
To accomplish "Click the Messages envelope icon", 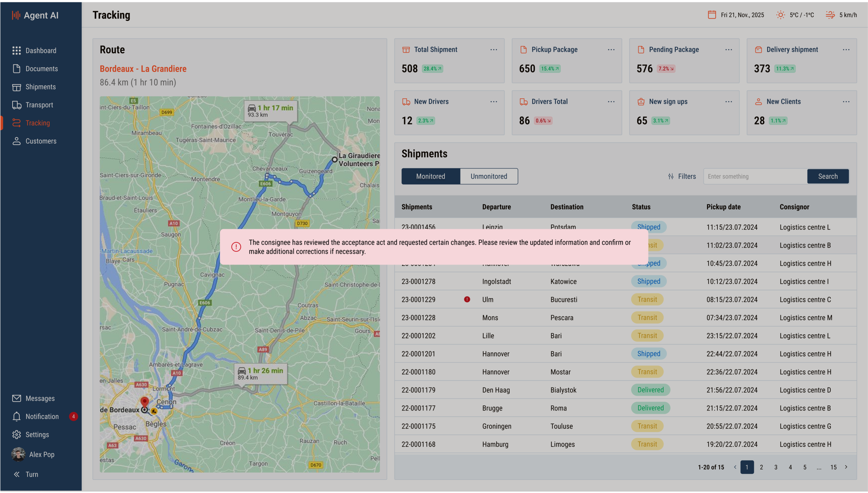I will pos(16,398).
